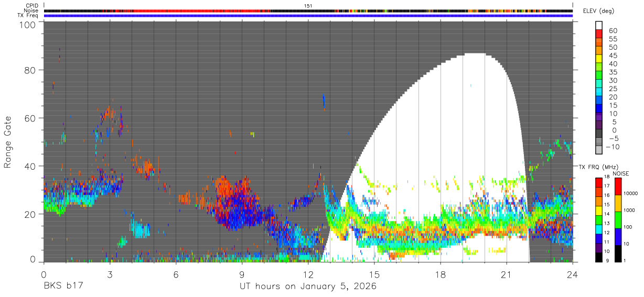Click the UT hours on January 5, 2026 caption
The height and width of the screenshot is (297, 644).
[308, 287]
